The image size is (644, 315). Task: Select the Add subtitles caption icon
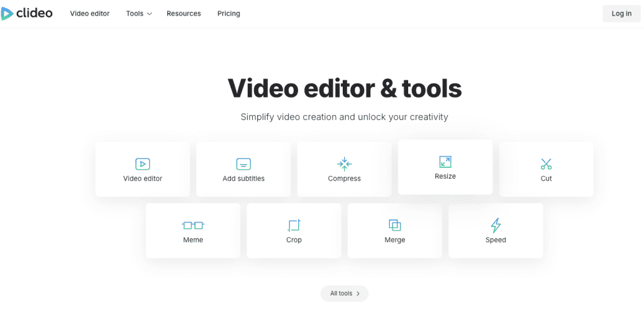243,164
